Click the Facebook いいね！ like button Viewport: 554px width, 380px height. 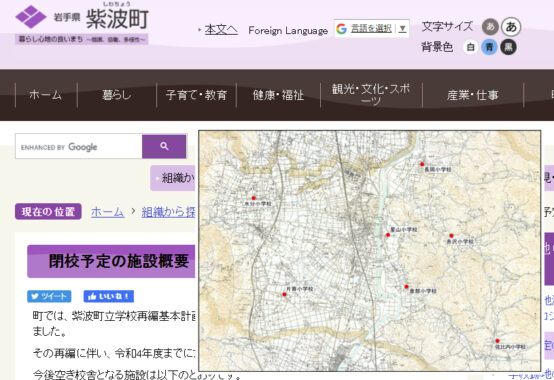[108, 296]
